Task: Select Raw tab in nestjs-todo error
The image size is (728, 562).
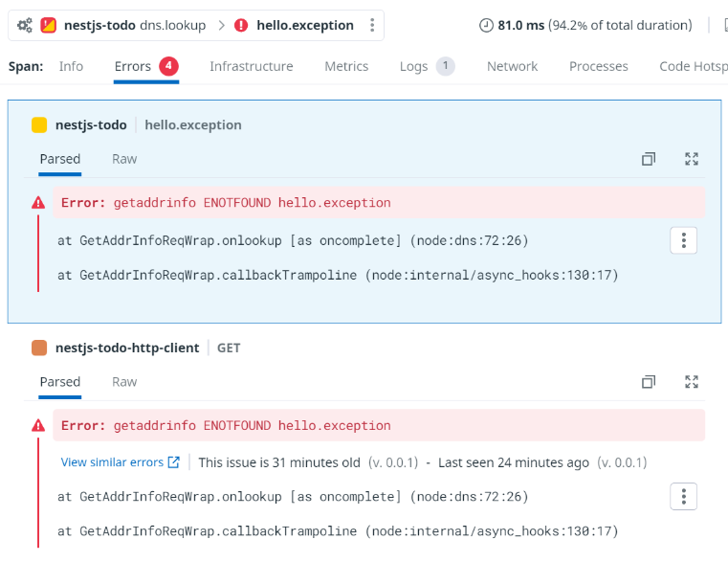Action: (124, 159)
